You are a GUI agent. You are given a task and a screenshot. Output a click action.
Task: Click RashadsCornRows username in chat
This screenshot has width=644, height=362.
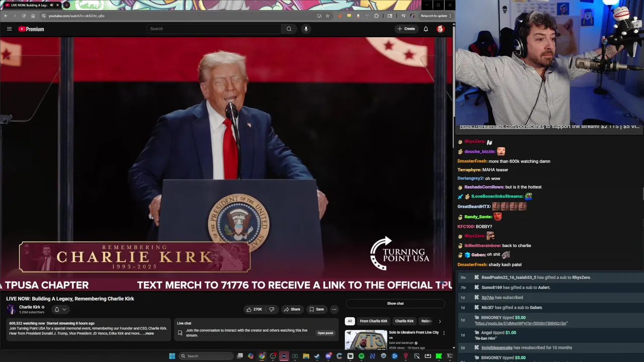tap(484, 187)
